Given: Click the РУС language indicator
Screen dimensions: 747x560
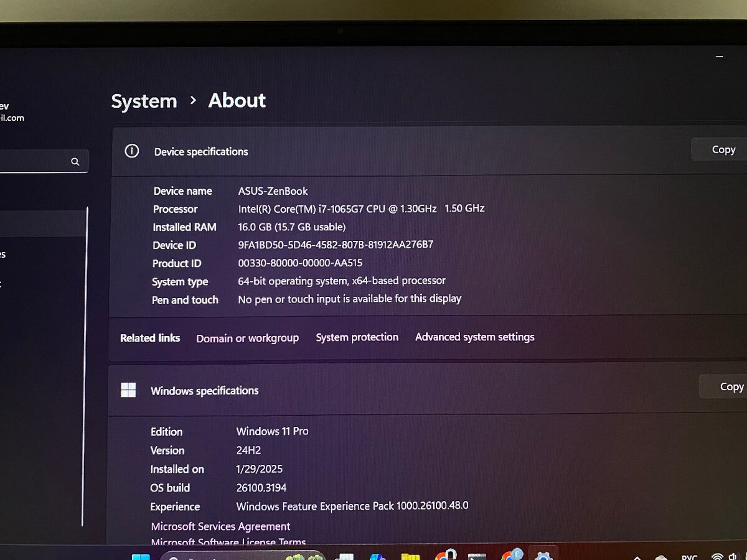Looking at the screenshot, I should click(x=690, y=556).
